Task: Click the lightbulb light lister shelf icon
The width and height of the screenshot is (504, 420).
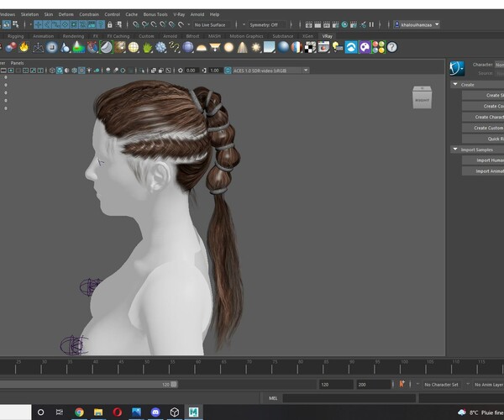Action: click(338, 48)
